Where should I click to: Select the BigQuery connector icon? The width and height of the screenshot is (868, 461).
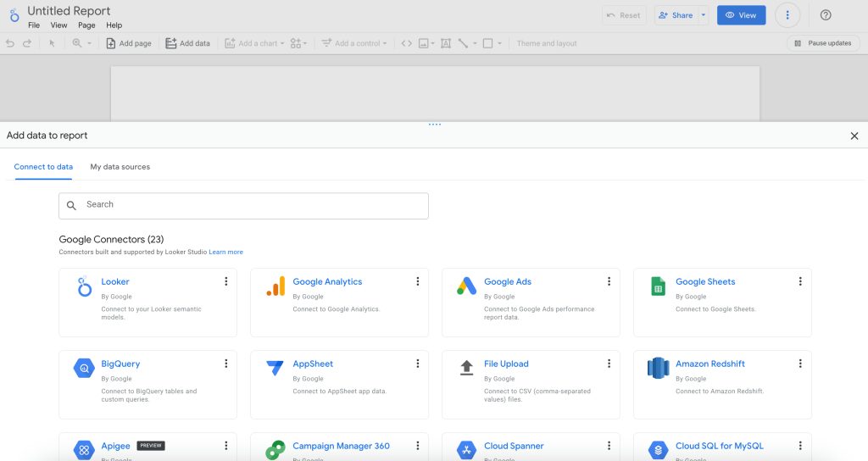pyautogui.click(x=84, y=368)
